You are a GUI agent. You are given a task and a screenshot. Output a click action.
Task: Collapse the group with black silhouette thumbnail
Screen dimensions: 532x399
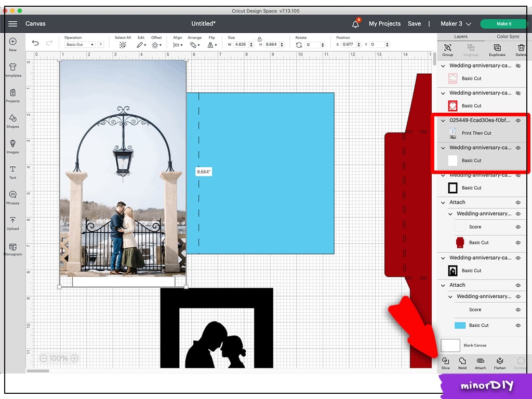pyautogui.click(x=443, y=258)
